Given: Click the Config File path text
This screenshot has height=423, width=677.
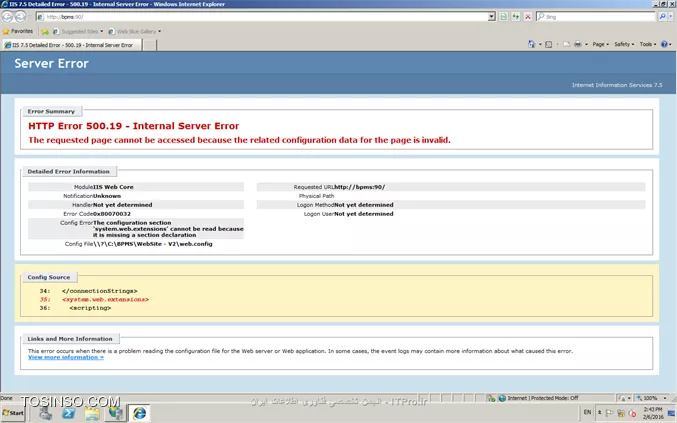Looking at the screenshot, I should [153, 244].
